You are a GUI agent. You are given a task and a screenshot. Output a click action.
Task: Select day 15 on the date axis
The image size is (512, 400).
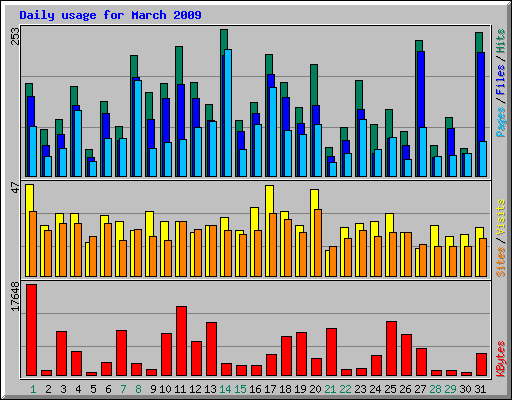click(x=240, y=389)
